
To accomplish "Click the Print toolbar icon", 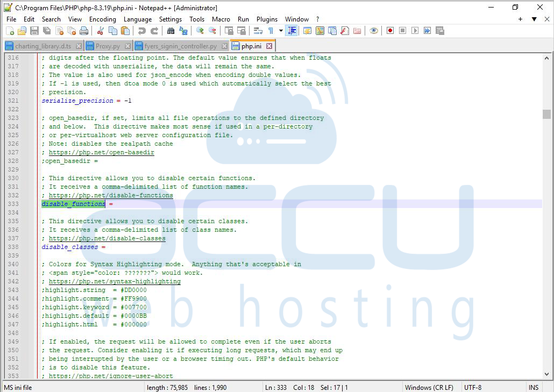I will pos(84,31).
